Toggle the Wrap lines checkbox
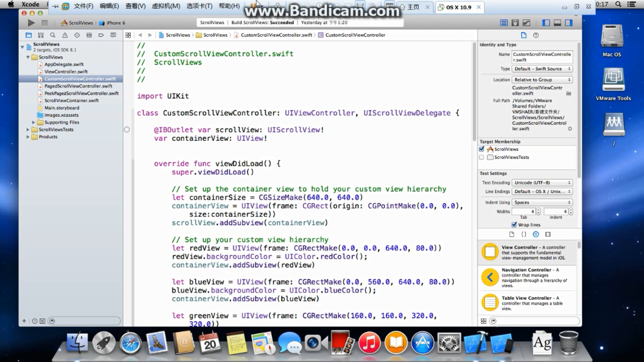 [x=514, y=225]
